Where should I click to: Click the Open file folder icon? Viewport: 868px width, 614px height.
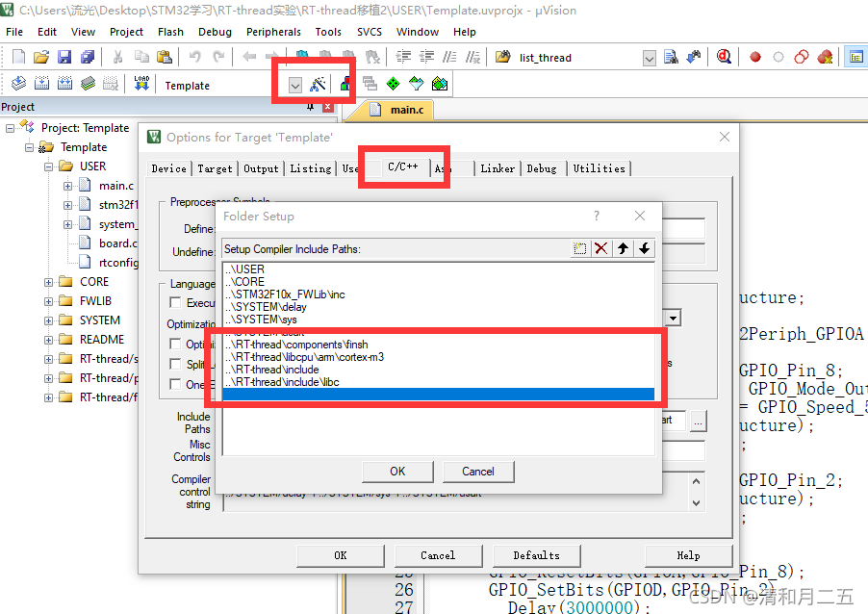point(41,57)
